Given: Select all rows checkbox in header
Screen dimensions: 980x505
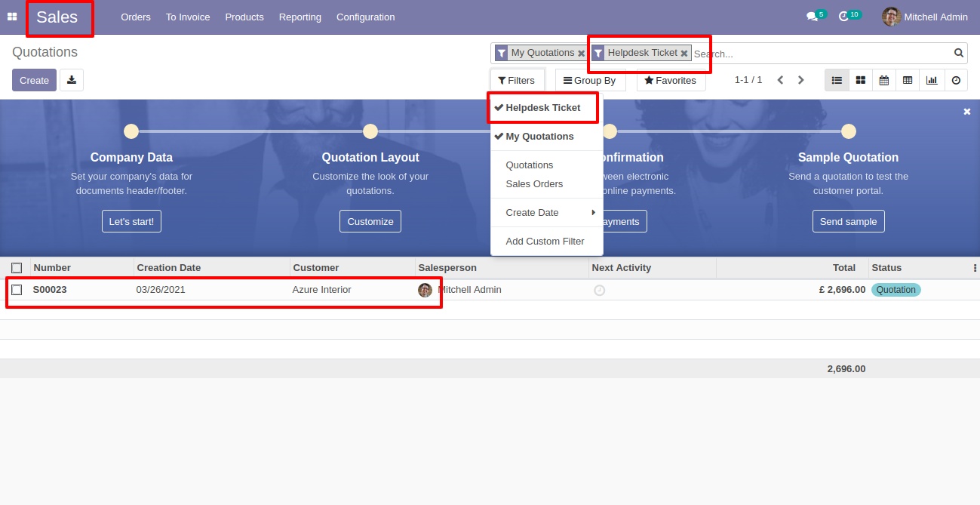Looking at the screenshot, I should (x=17, y=268).
